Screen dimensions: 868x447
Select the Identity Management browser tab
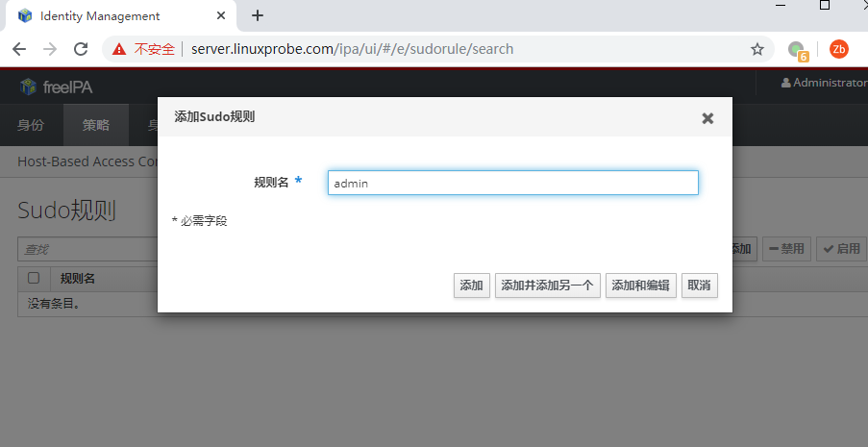point(121,16)
